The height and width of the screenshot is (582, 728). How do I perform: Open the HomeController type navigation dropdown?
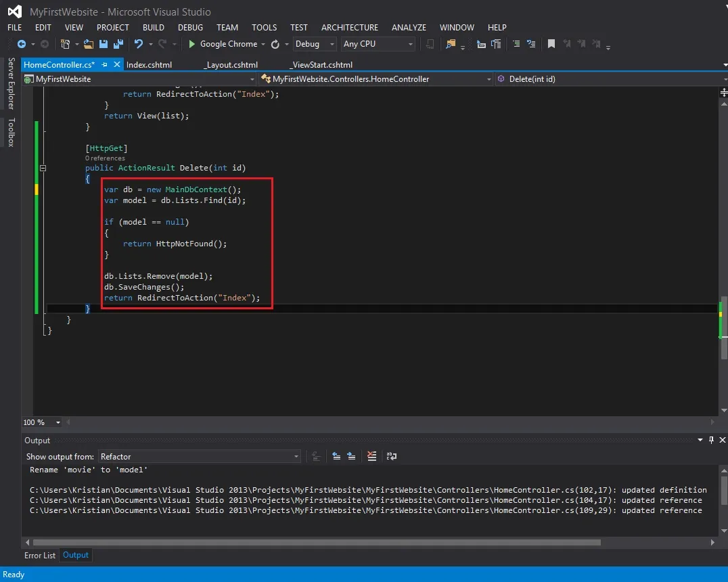coord(376,79)
